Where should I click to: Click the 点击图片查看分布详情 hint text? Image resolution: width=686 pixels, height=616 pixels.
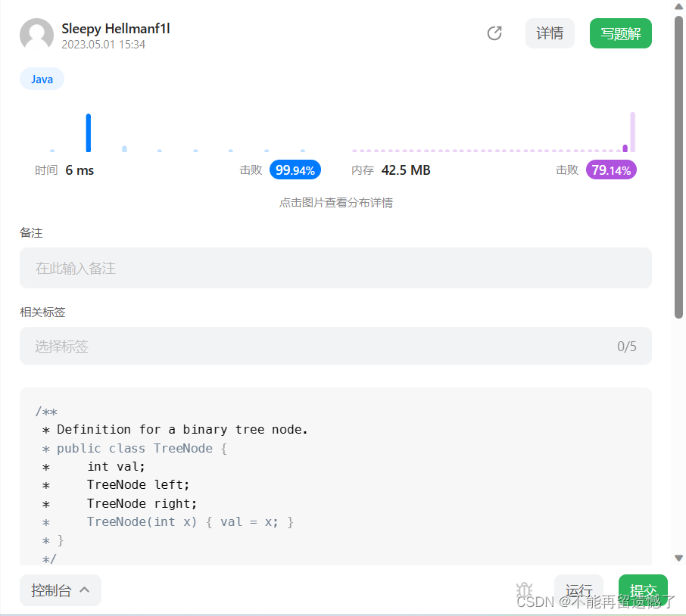tap(336, 203)
